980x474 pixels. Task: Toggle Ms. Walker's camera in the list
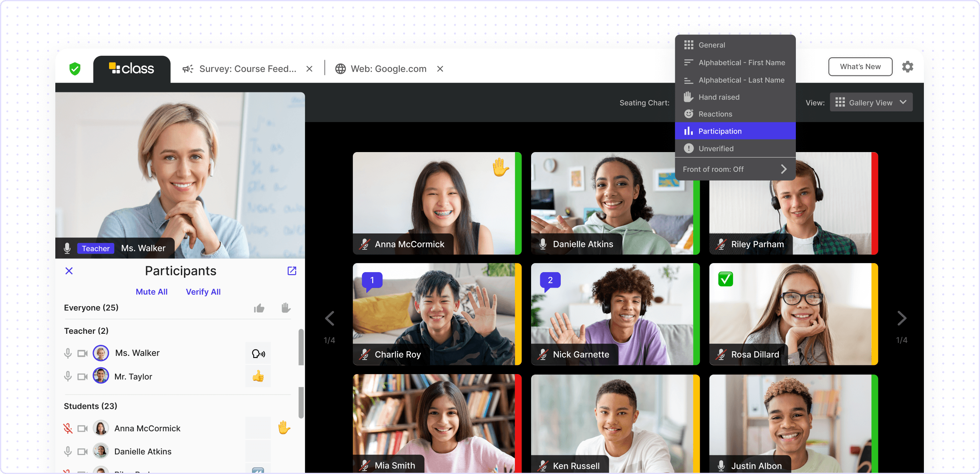pyautogui.click(x=82, y=353)
